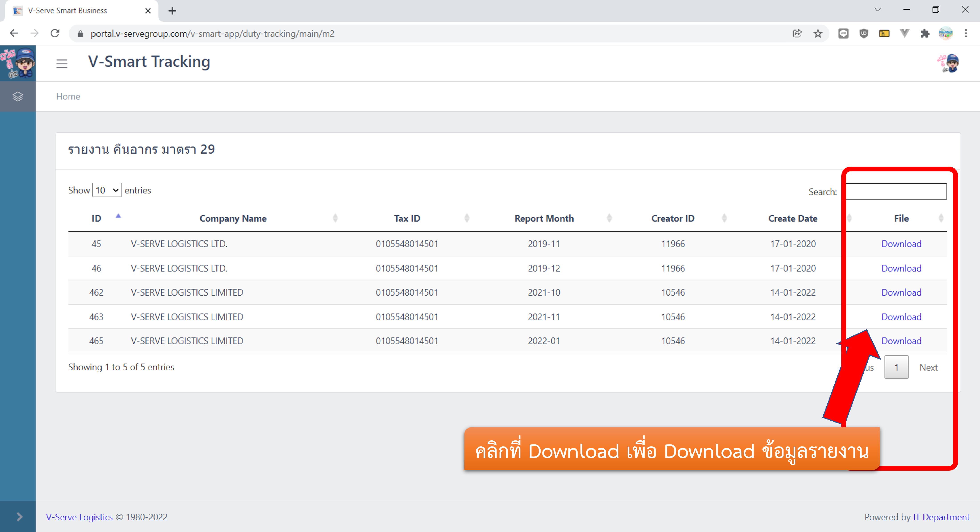980x532 pixels.
Task: Click Creator ID 11966 in row 45
Action: [673, 244]
